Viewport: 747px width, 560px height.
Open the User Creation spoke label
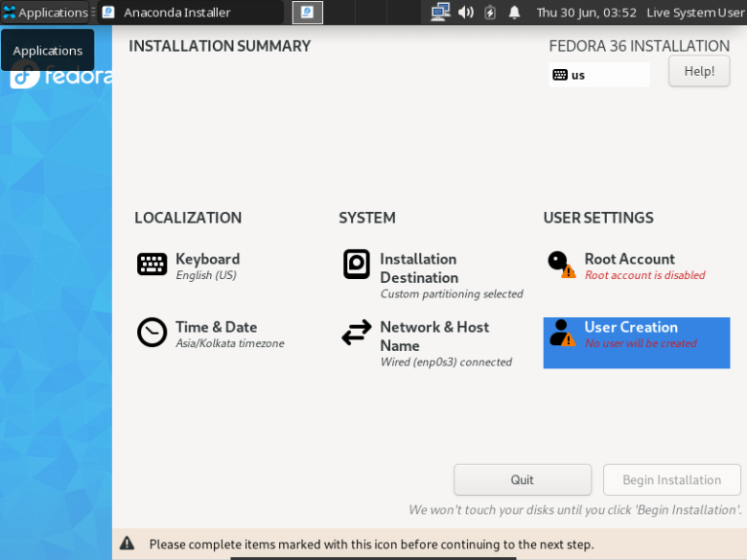(x=631, y=327)
